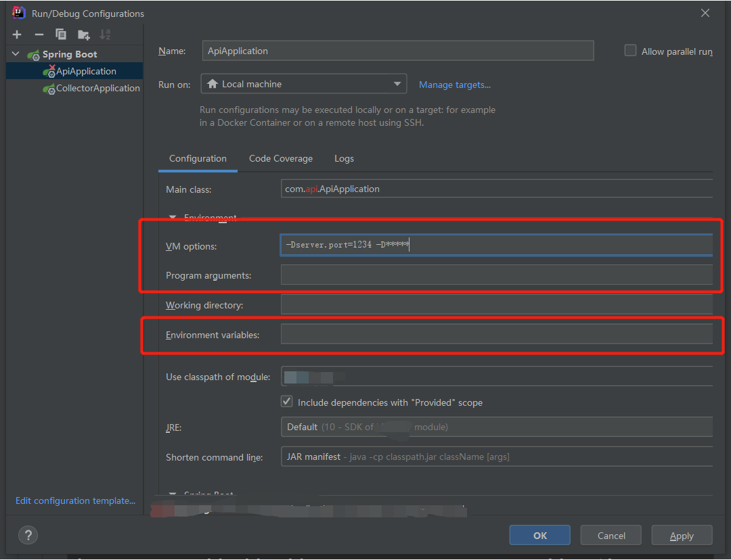
Task: Click the IntelliJ logo in title bar
Action: 19,13
